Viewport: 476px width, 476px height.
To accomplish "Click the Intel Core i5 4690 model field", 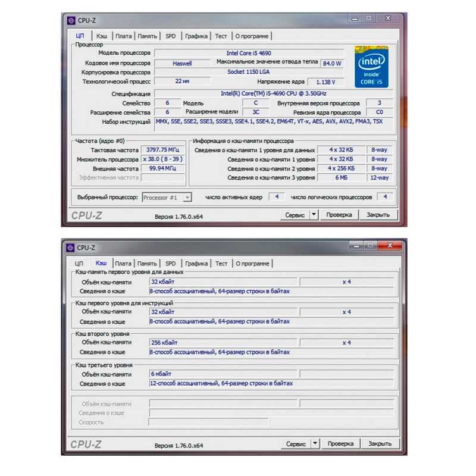I will point(249,53).
